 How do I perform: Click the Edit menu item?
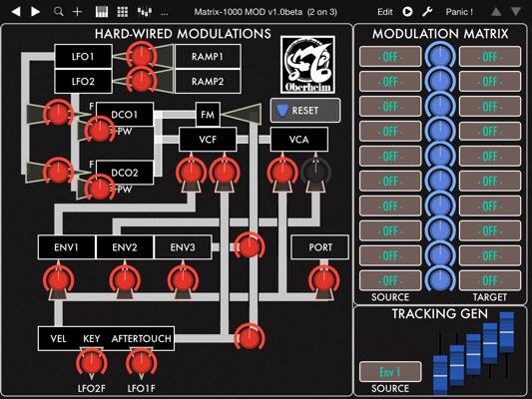pyautogui.click(x=385, y=12)
